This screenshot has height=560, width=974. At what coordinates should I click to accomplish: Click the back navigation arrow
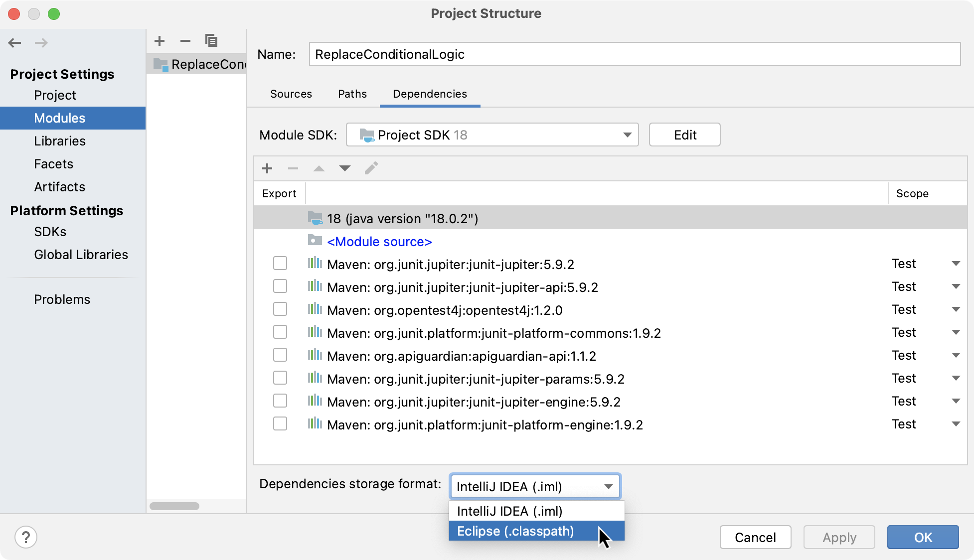coord(15,43)
